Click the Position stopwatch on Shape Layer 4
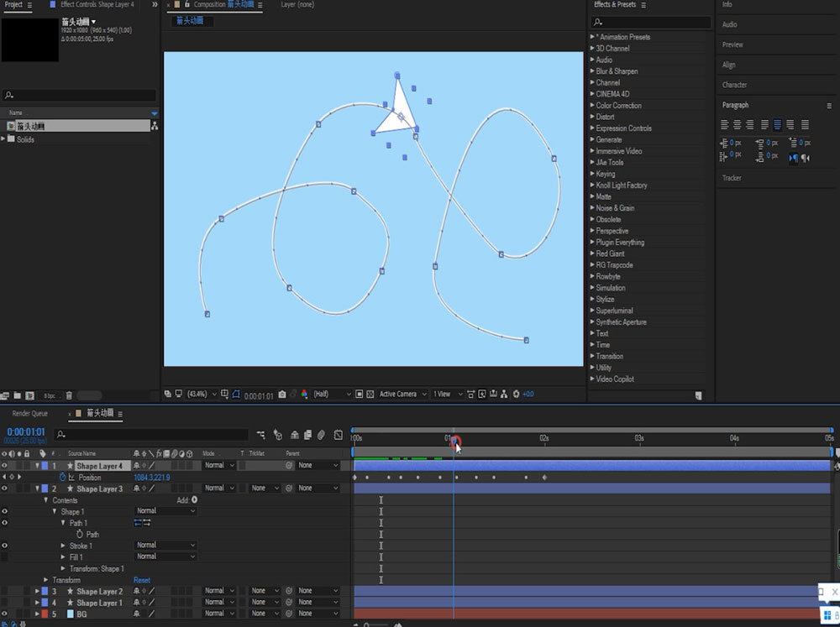Viewport: 840px width, 627px height. (62, 478)
